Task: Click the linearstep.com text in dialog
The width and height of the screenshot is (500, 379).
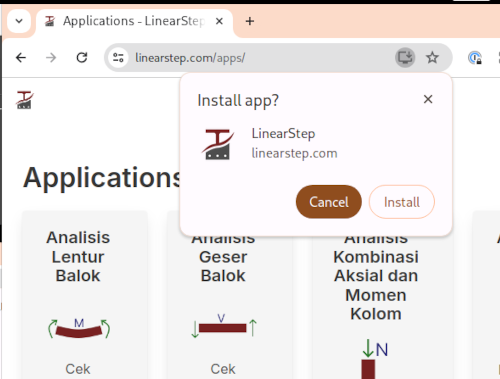Action: coord(294,153)
